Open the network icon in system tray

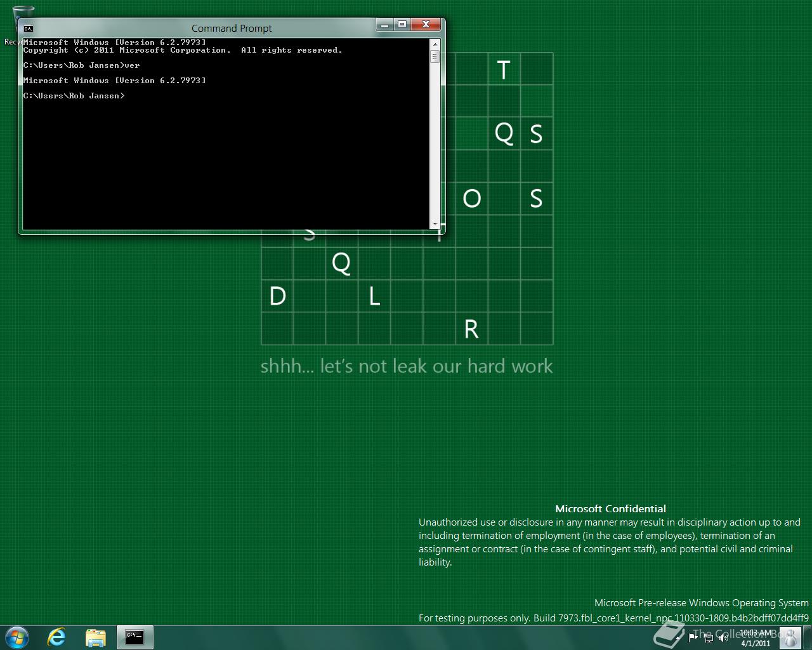709,637
